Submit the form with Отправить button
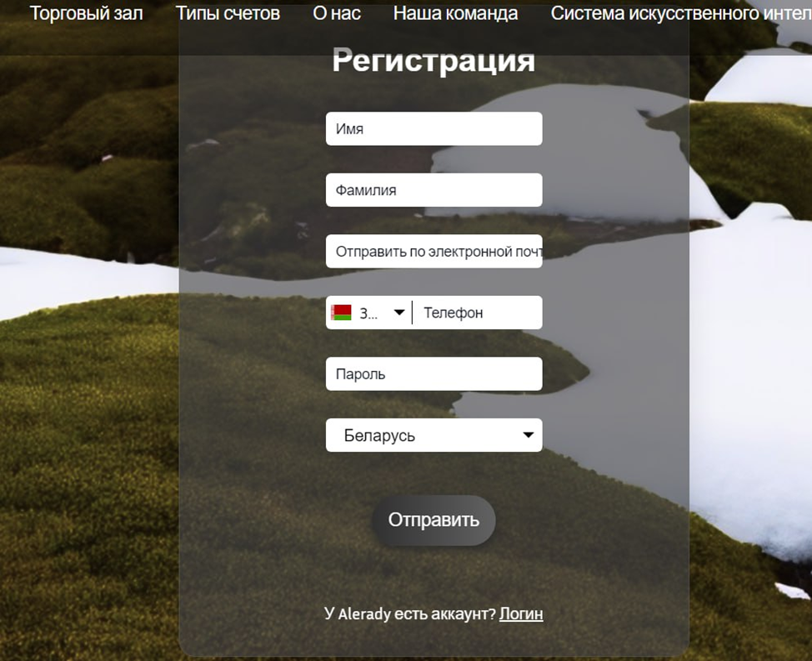812x661 pixels. [x=434, y=520]
